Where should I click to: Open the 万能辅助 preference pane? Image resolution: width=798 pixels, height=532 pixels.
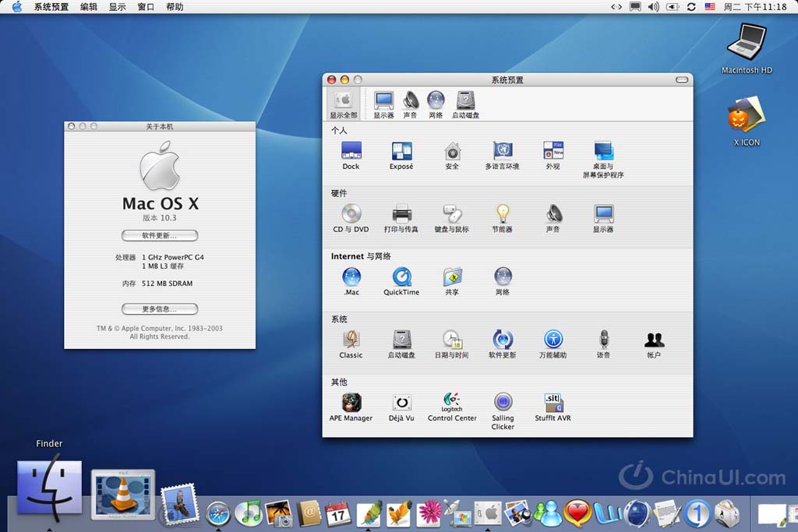click(x=553, y=344)
